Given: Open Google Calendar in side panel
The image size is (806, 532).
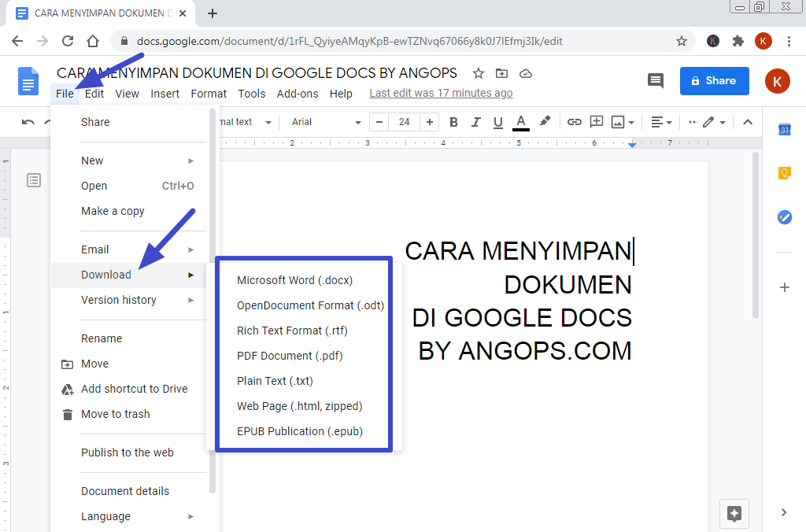Looking at the screenshot, I should click(x=784, y=130).
